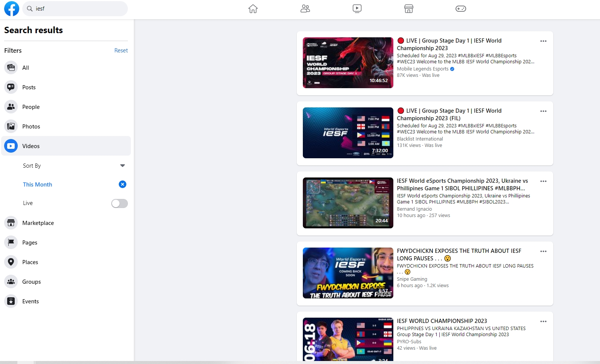
Task: Click the All filter label
Action: click(x=26, y=68)
